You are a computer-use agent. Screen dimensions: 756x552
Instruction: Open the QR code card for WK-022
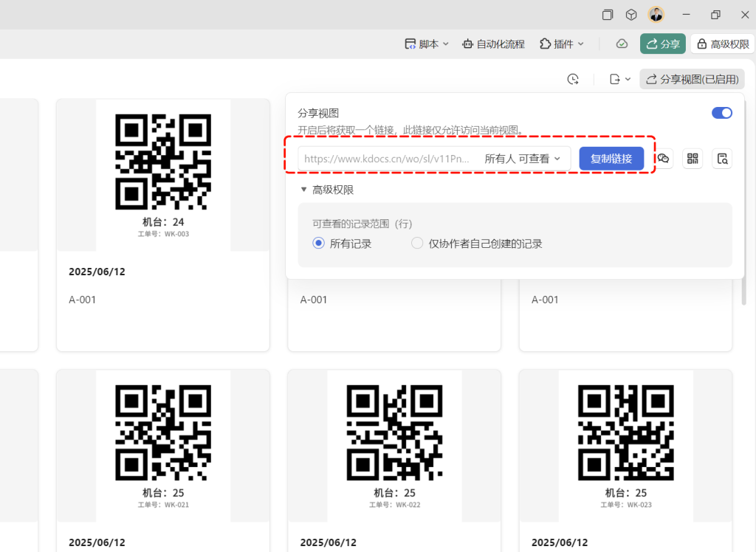point(394,460)
